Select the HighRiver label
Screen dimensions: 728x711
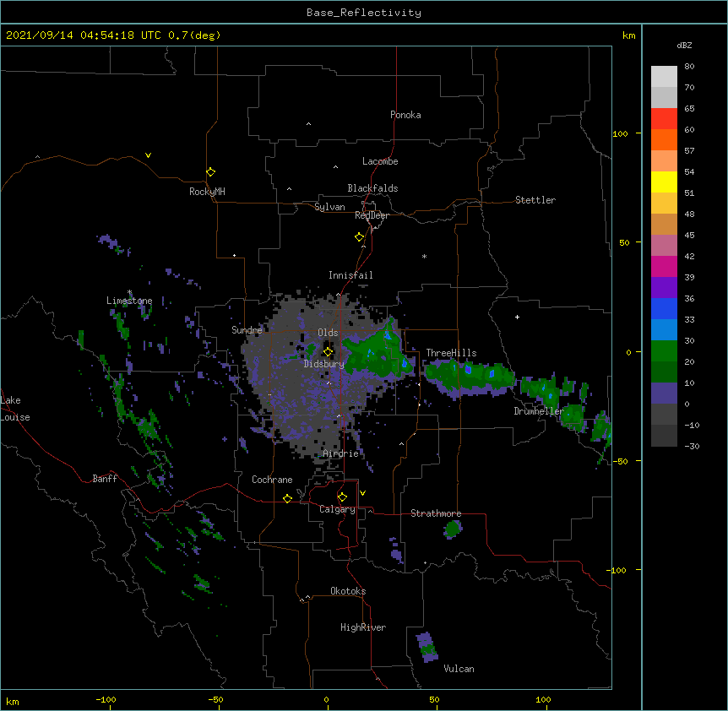pos(363,627)
